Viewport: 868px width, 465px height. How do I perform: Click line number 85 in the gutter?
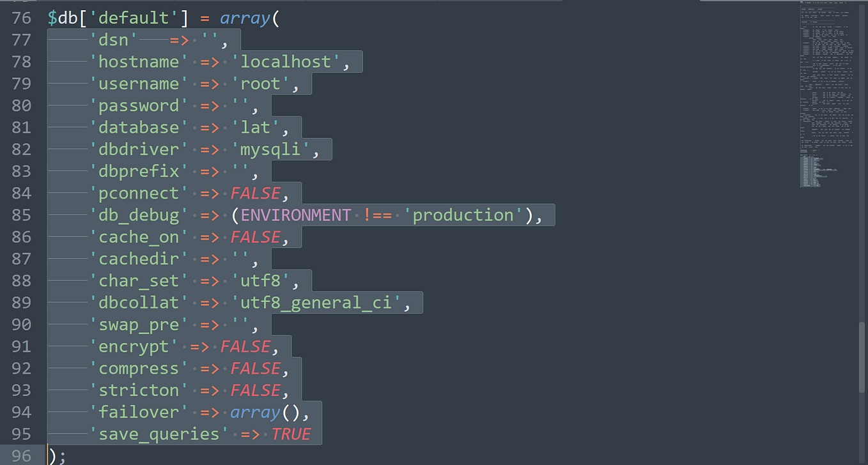[21, 215]
